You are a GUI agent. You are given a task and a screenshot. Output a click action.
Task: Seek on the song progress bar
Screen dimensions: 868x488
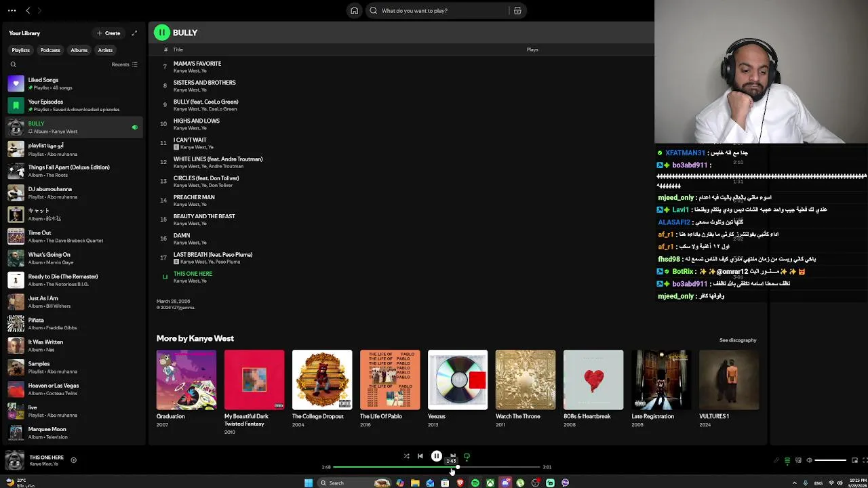pyautogui.click(x=437, y=467)
